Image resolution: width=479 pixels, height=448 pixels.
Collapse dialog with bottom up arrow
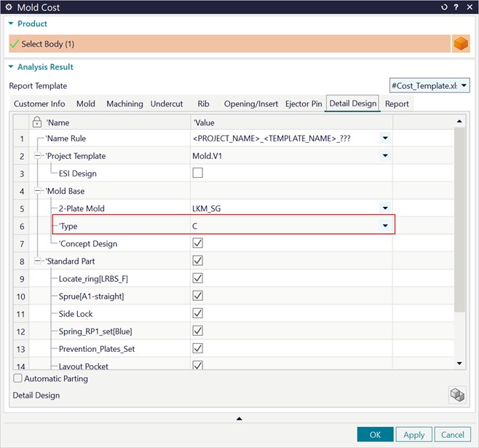239,418
